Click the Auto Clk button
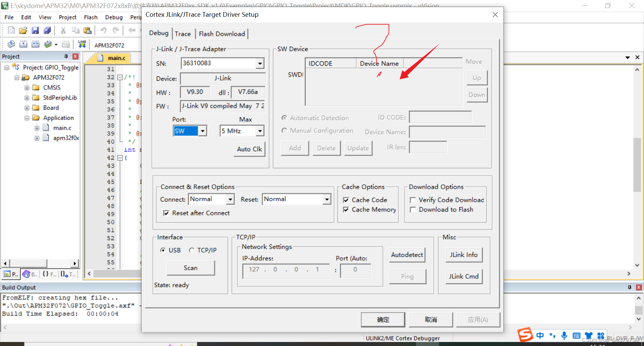This screenshot has height=346, width=644. coord(249,149)
